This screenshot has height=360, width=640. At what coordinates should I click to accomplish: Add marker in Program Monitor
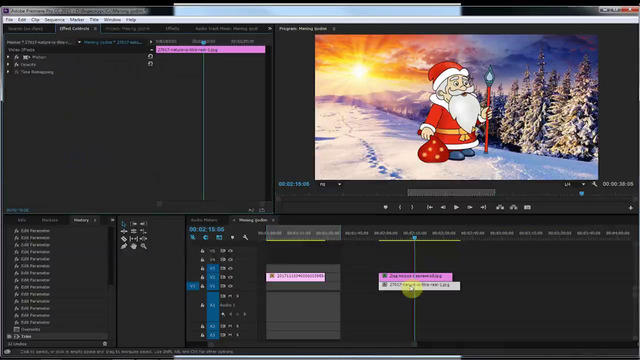[385, 207]
